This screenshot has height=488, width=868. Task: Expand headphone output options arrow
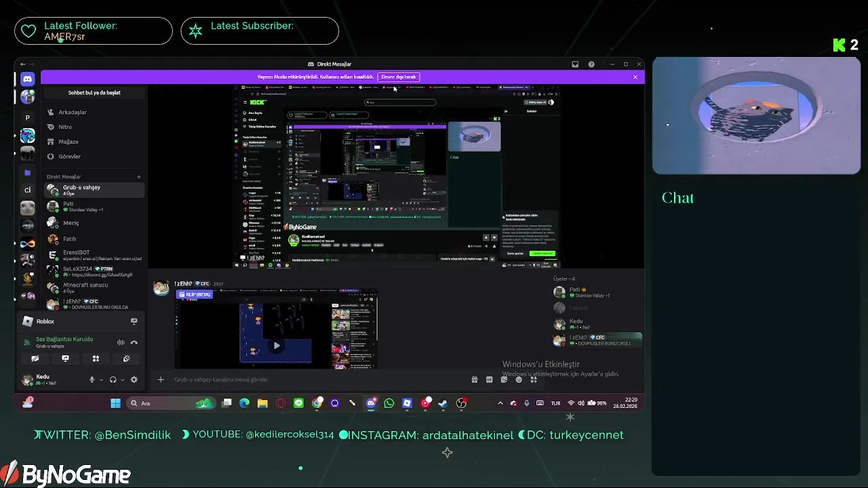pos(123,380)
